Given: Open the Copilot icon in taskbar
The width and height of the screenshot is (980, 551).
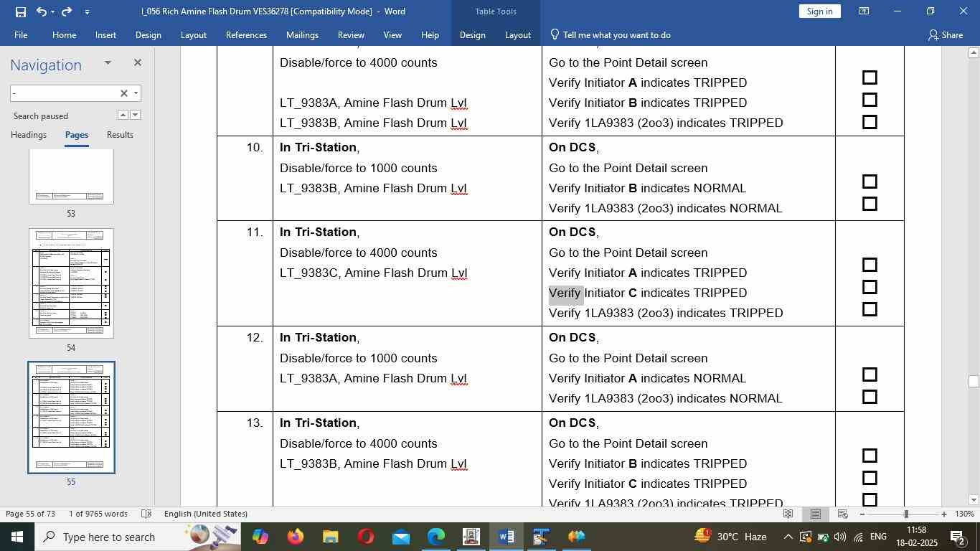Looking at the screenshot, I should pos(260,537).
